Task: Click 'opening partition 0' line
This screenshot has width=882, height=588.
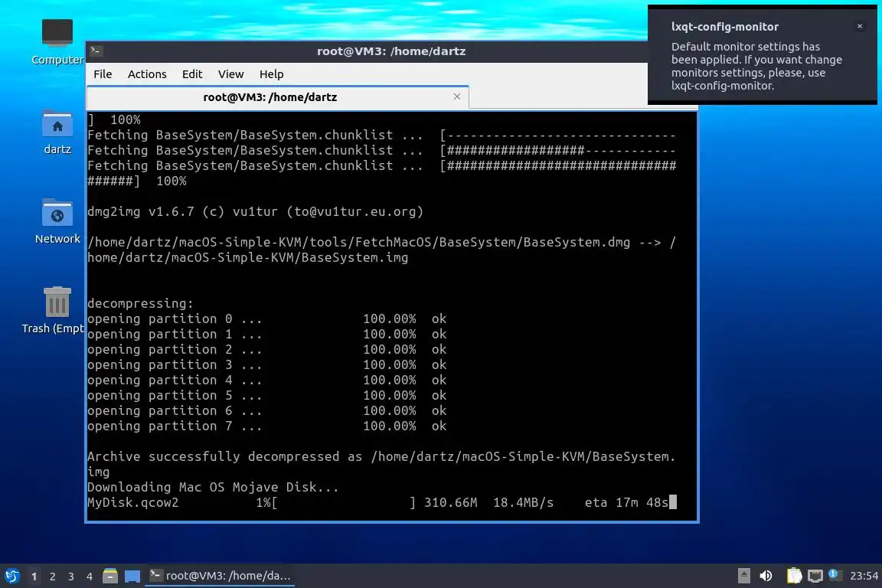Action: click(266, 319)
